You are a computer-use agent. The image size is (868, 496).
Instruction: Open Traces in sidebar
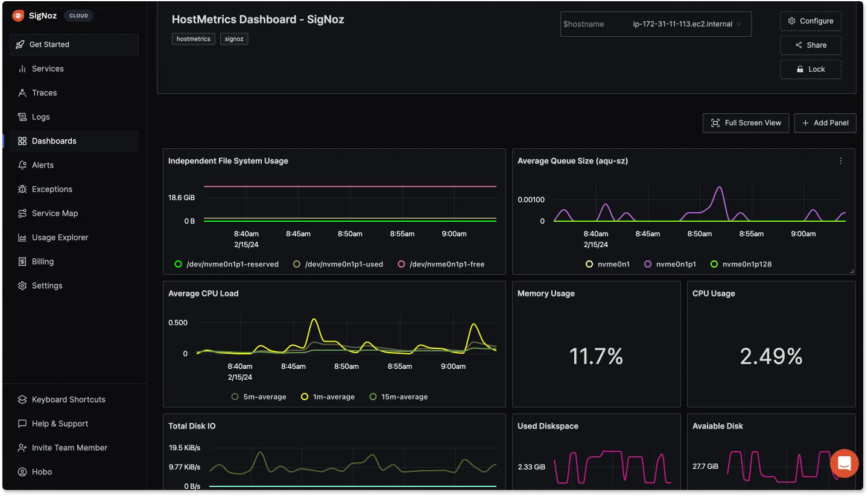point(74,93)
